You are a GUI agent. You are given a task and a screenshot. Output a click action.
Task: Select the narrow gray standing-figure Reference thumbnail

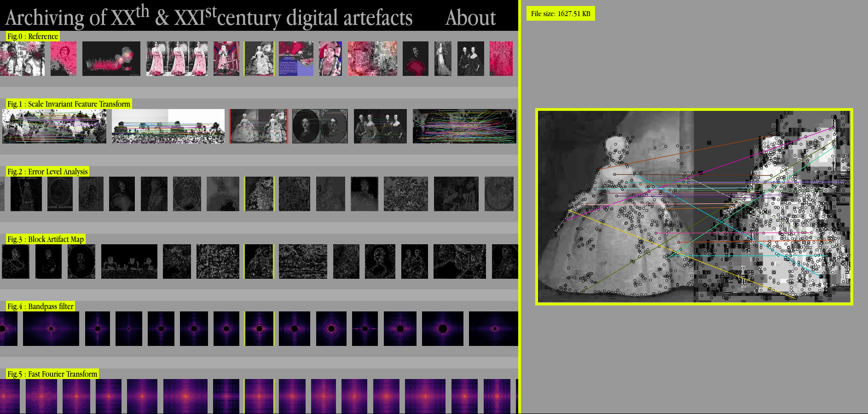443,58
